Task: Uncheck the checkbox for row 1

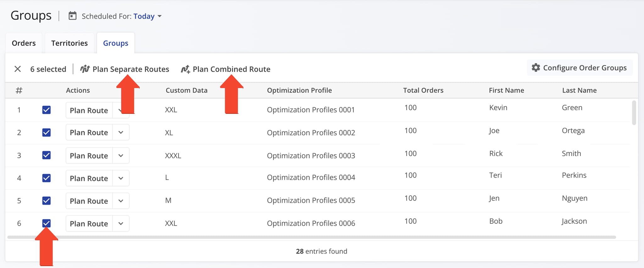Action: pos(47,110)
